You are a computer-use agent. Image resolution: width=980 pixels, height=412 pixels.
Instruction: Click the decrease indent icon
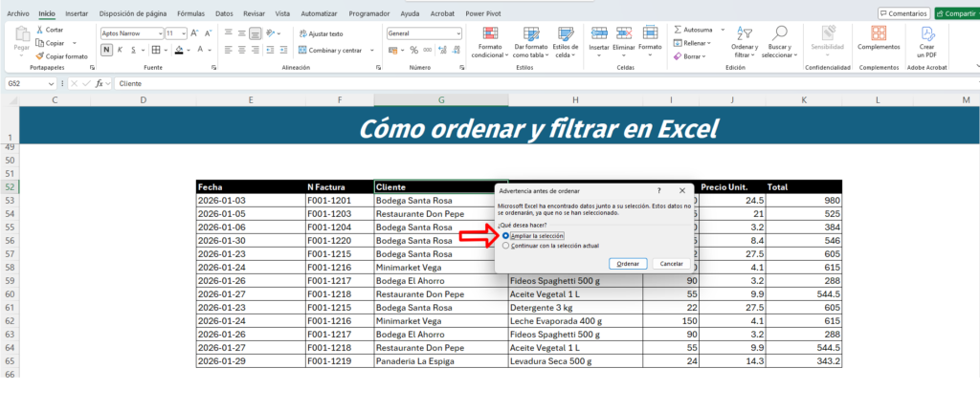270,50
